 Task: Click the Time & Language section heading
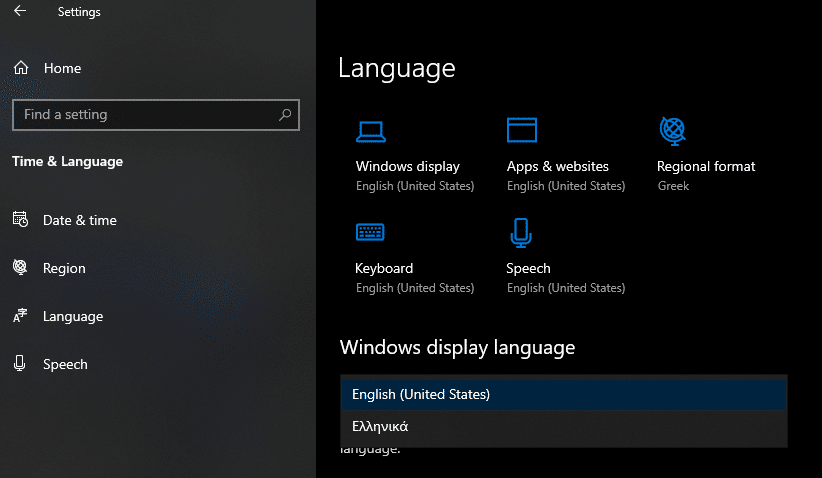click(67, 161)
